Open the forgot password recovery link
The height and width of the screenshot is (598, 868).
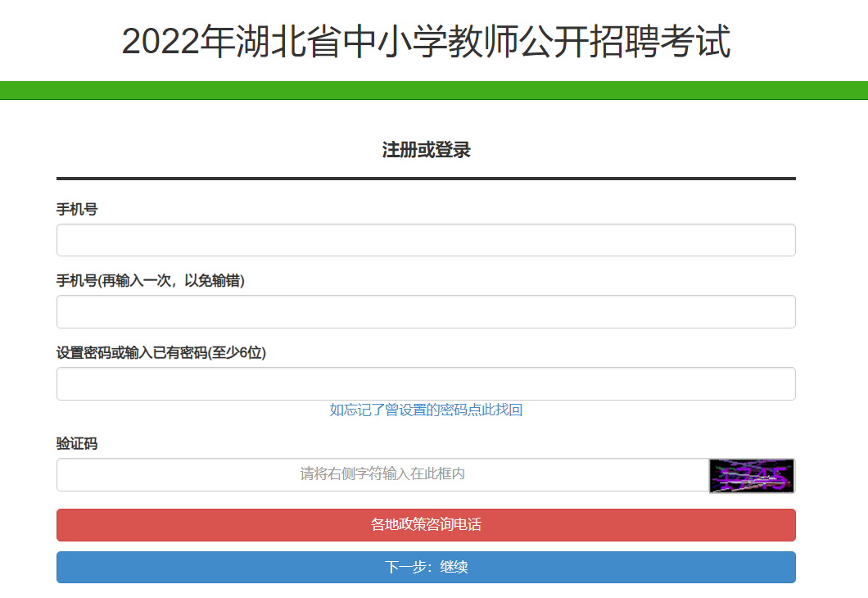point(426,410)
